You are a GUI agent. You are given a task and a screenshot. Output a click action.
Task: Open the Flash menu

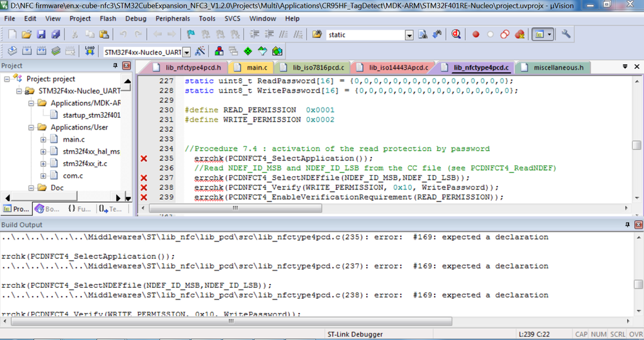point(108,19)
